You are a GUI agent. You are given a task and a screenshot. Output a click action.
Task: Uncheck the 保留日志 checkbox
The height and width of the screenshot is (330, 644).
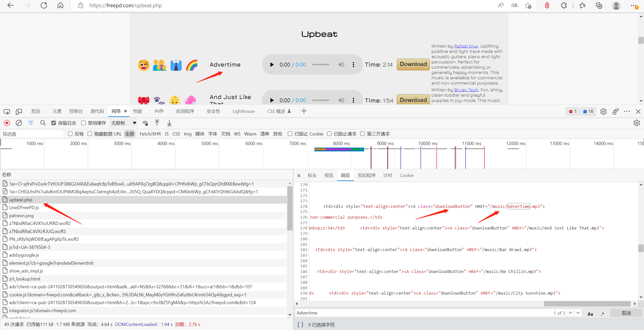(54, 123)
